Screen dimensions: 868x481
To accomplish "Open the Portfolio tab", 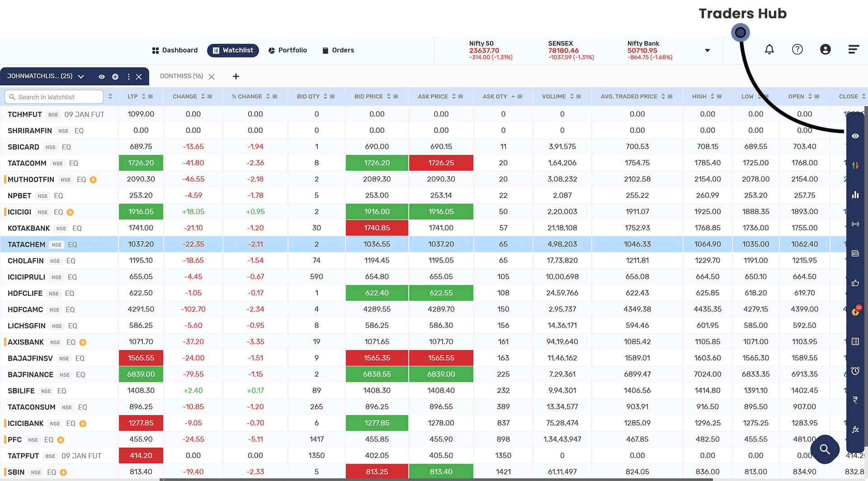I will pos(288,50).
